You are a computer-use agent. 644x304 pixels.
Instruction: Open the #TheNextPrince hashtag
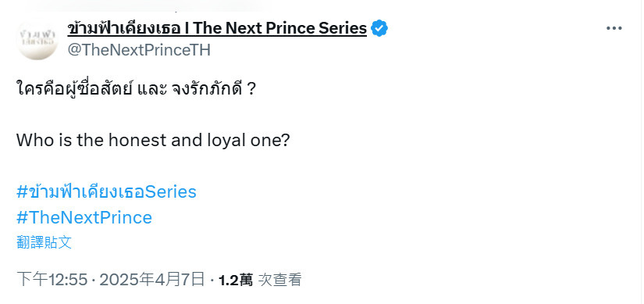point(84,217)
